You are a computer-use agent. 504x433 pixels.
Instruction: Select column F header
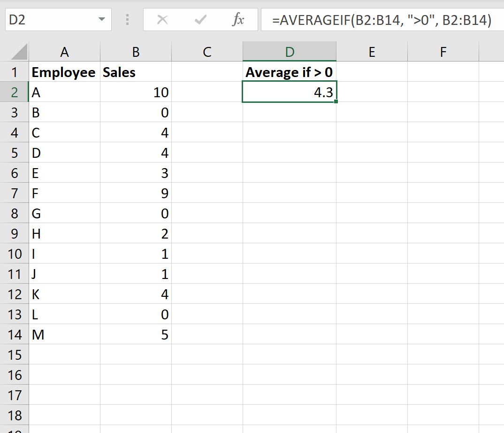coord(443,52)
